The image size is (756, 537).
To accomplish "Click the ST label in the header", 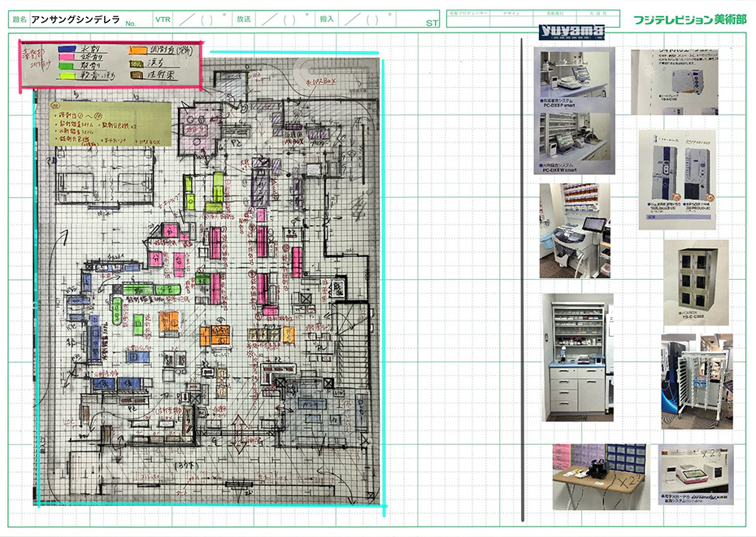I will coord(432,23).
